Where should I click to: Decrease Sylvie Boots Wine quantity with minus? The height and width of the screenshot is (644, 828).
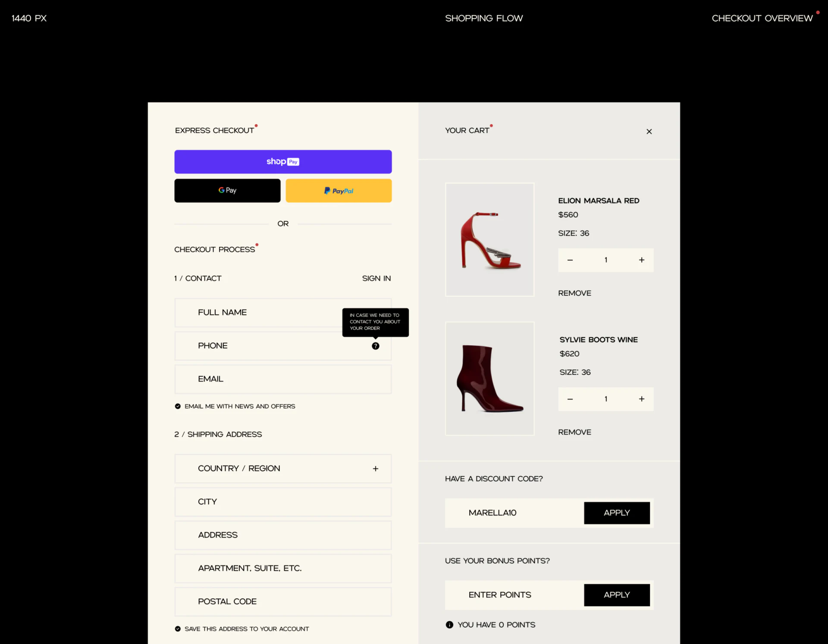pyautogui.click(x=570, y=399)
